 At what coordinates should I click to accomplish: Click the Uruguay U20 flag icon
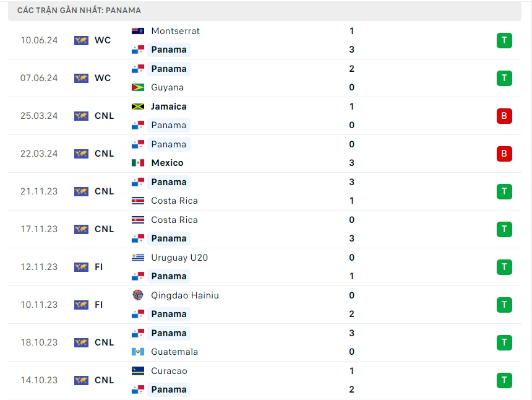pos(138,258)
